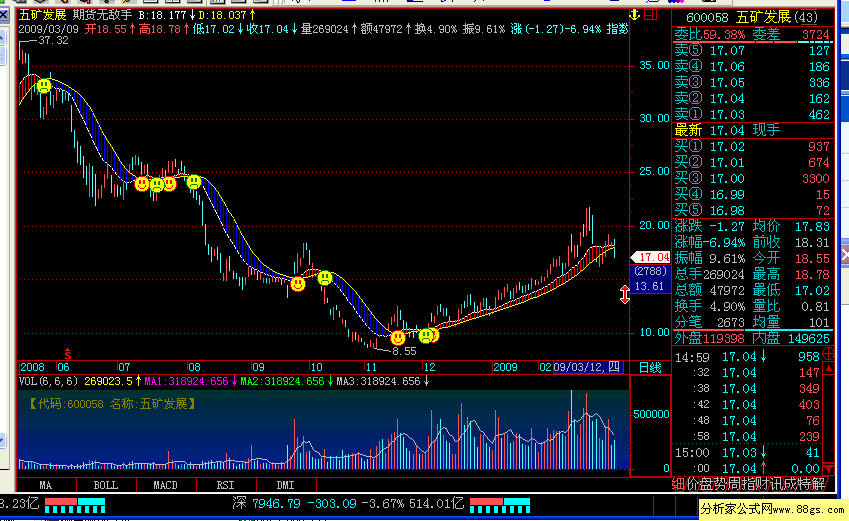The width and height of the screenshot is (849, 521).
Task: Click the 委比 59.38% value
Action: [x=724, y=35]
